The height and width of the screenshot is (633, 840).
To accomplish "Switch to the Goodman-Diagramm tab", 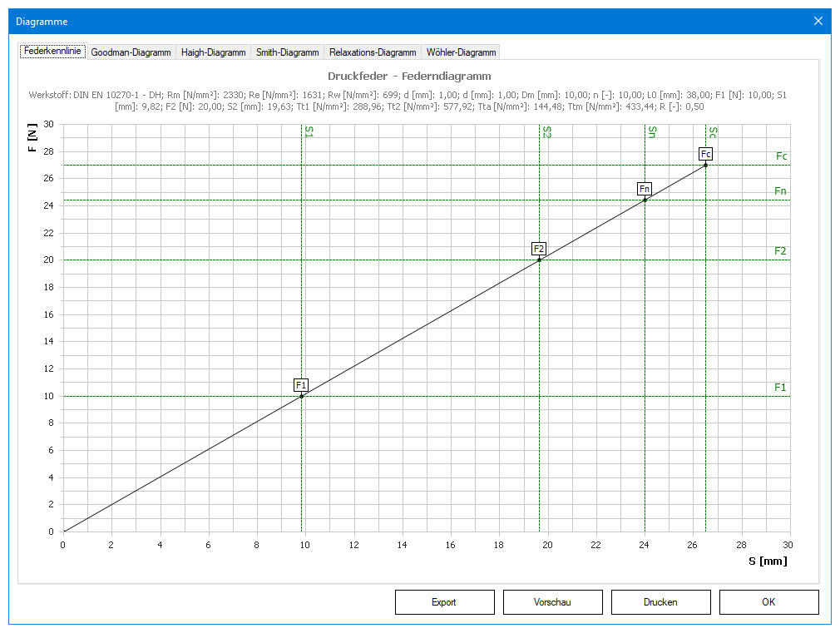I will tap(131, 52).
